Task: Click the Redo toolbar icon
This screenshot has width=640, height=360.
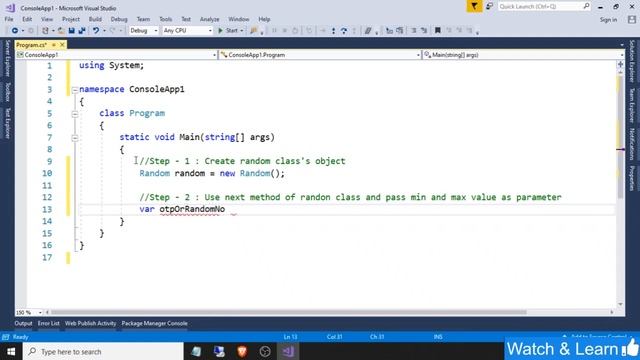Action: coord(113,31)
